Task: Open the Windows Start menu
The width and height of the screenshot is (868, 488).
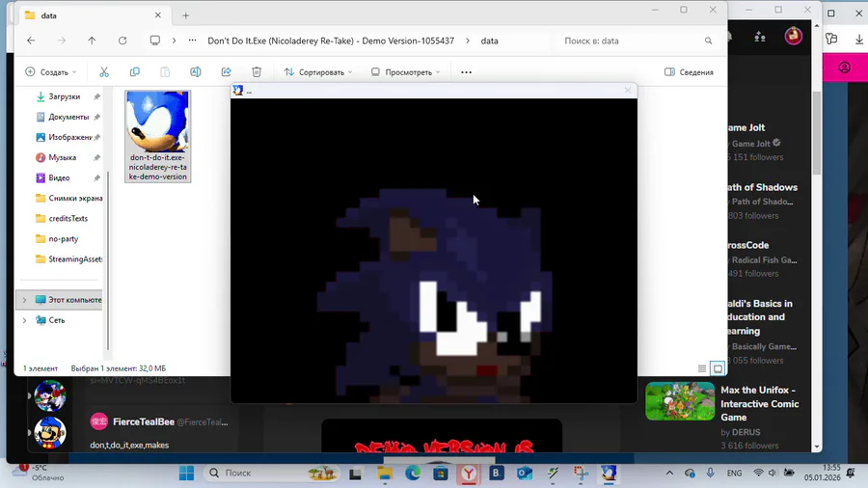Action: [186, 474]
